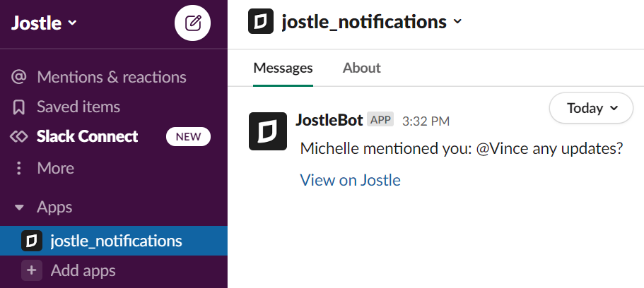Image resolution: width=644 pixels, height=288 pixels.
Task: Collapse the Apps section triangle
Action: click(19, 208)
